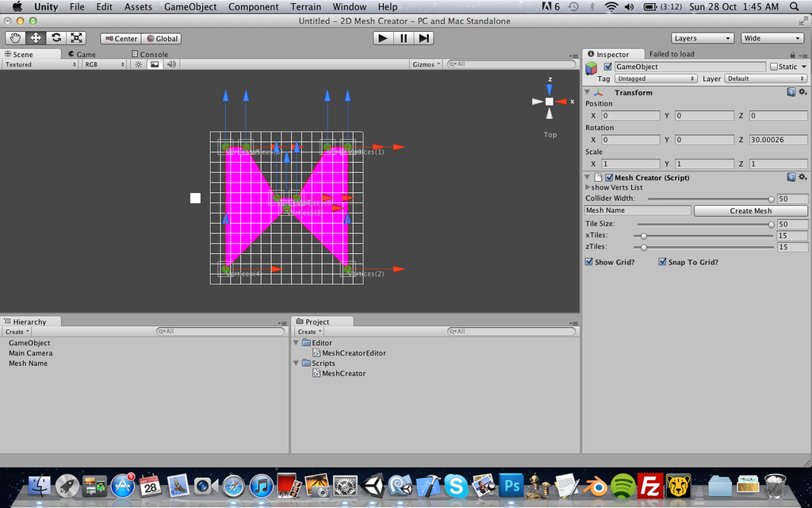The height and width of the screenshot is (508, 812).
Task: Select the Hand pan tool
Action: pos(14,37)
